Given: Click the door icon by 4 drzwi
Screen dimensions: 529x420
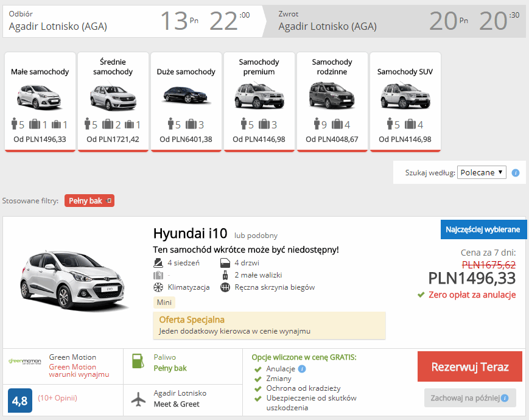Looking at the screenshot, I should tap(225, 263).
